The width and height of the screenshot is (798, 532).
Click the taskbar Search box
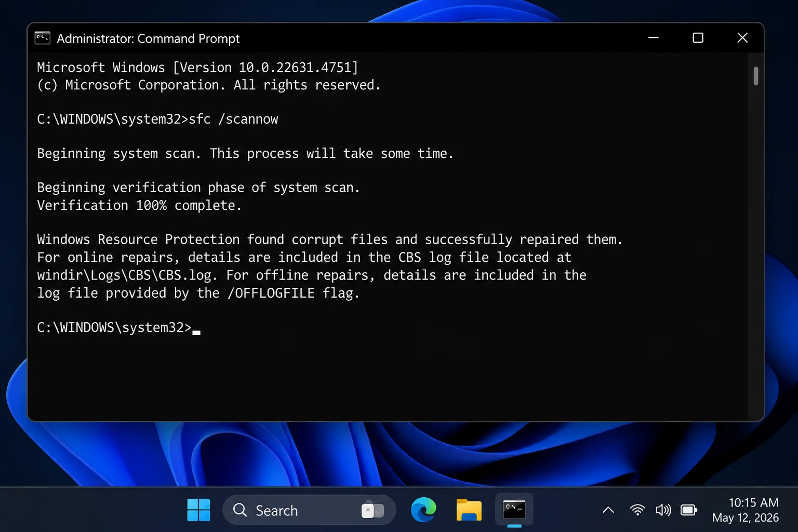[x=309, y=510]
